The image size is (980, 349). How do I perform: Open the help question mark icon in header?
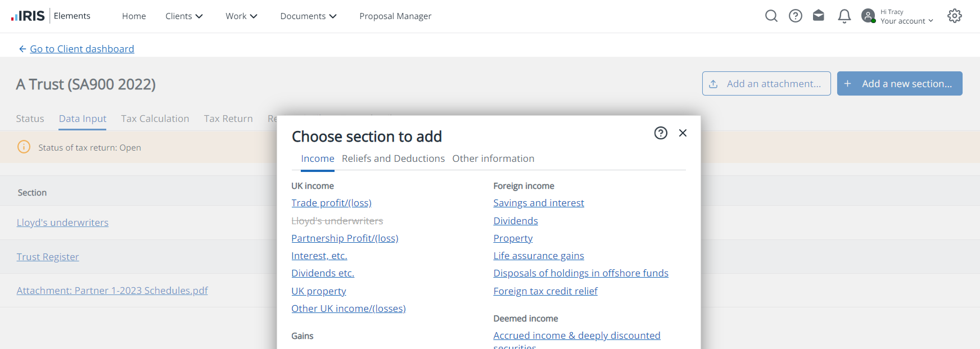795,16
